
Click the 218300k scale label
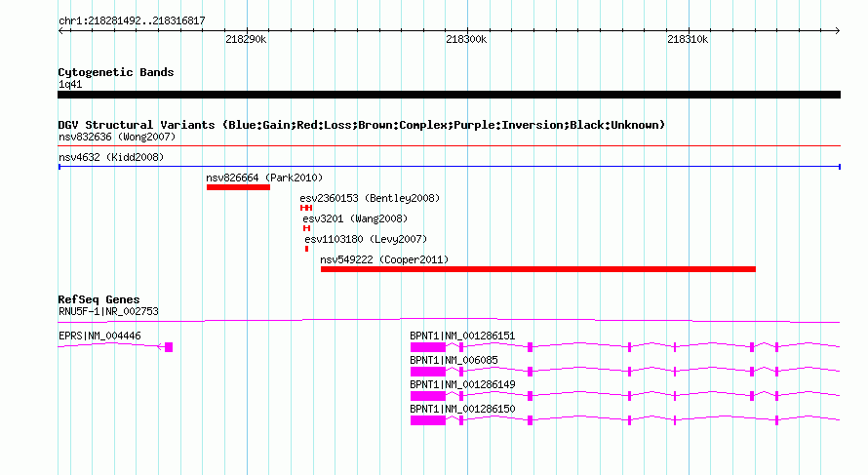tap(466, 39)
